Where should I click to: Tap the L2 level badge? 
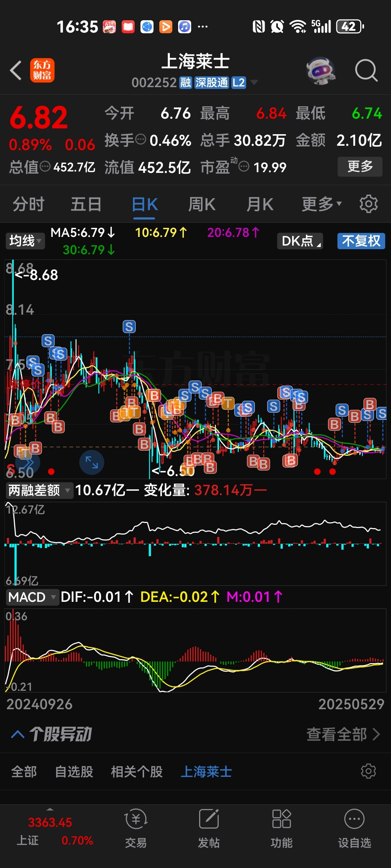coord(239,83)
